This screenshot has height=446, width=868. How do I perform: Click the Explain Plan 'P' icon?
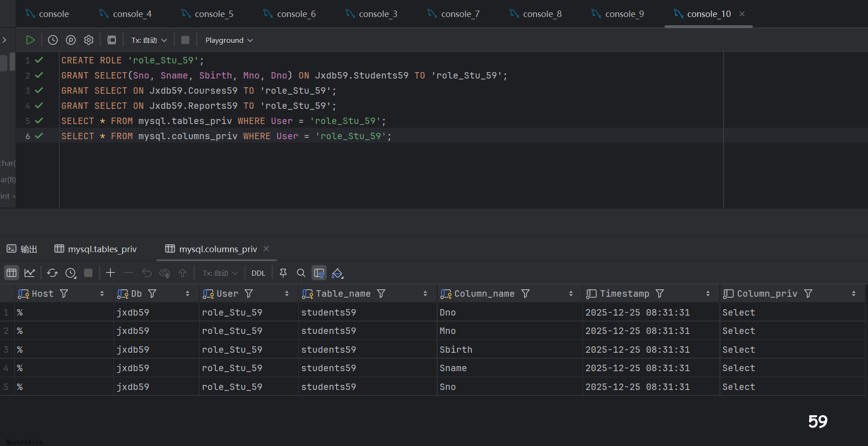point(71,40)
